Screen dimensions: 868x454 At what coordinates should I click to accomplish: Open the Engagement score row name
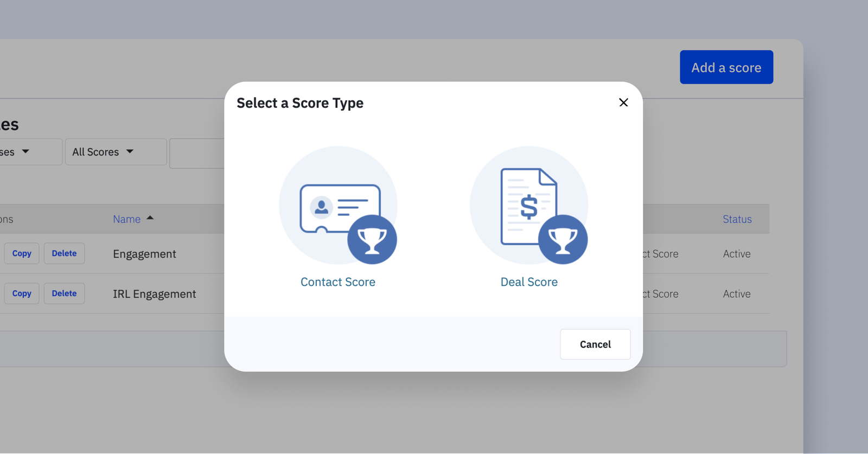tap(144, 254)
